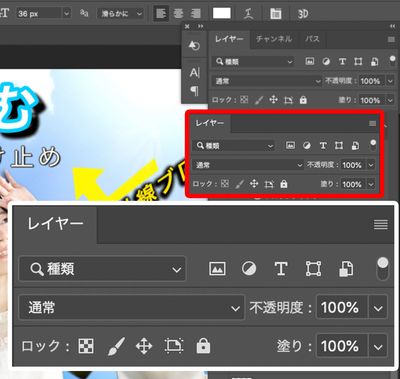Click the white text color swatch
The width and height of the screenshot is (400, 379).
tap(222, 14)
